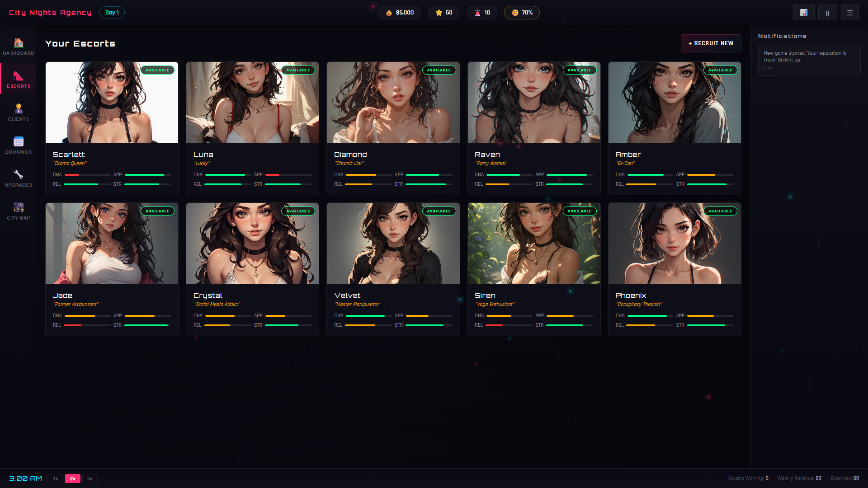Click the "Lucky" trait text

(x=202, y=164)
